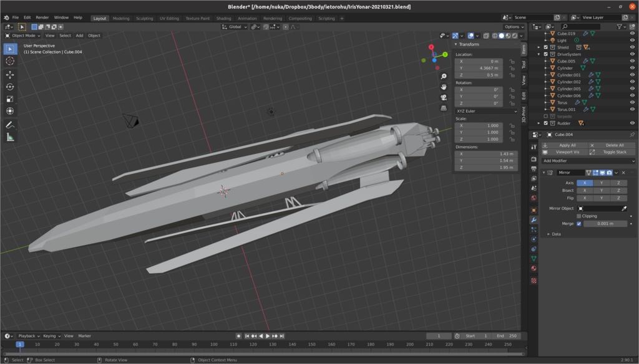Open the Render menu
The width and height of the screenshot is (639, 364).
42,17
